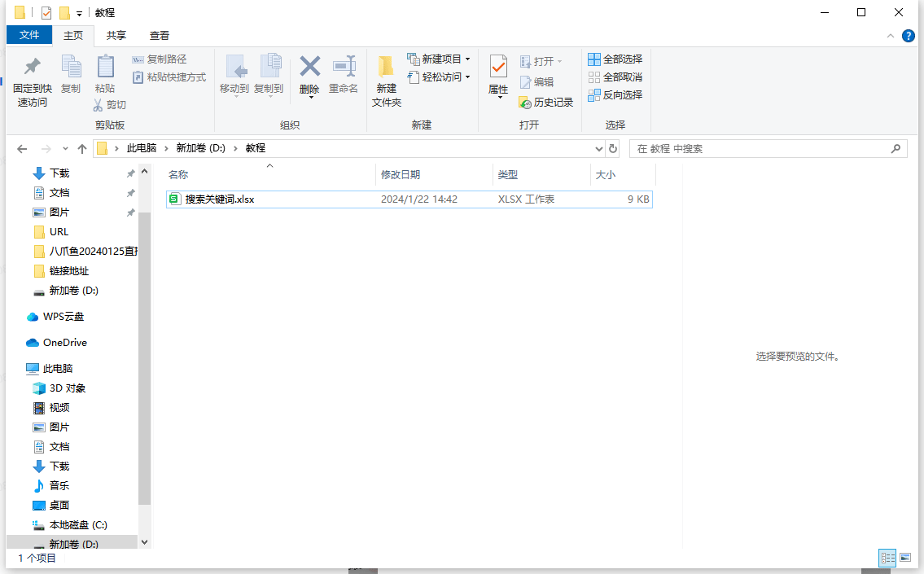Click Invert Selection (反向选择)

click(615, 95)
